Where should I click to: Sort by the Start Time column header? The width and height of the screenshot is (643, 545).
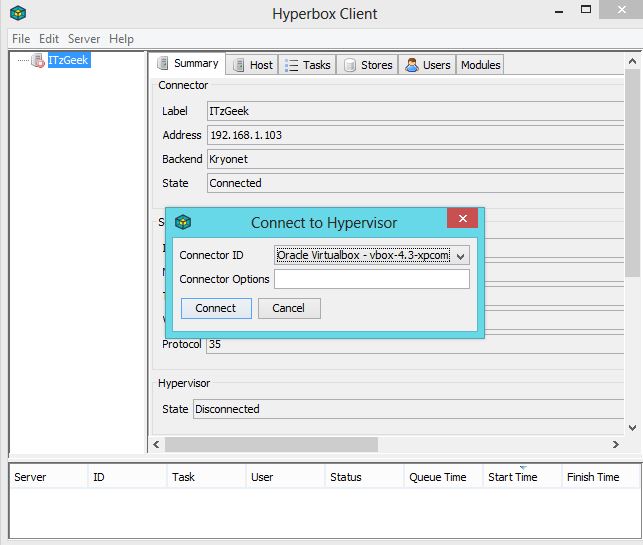coord(522,477)
